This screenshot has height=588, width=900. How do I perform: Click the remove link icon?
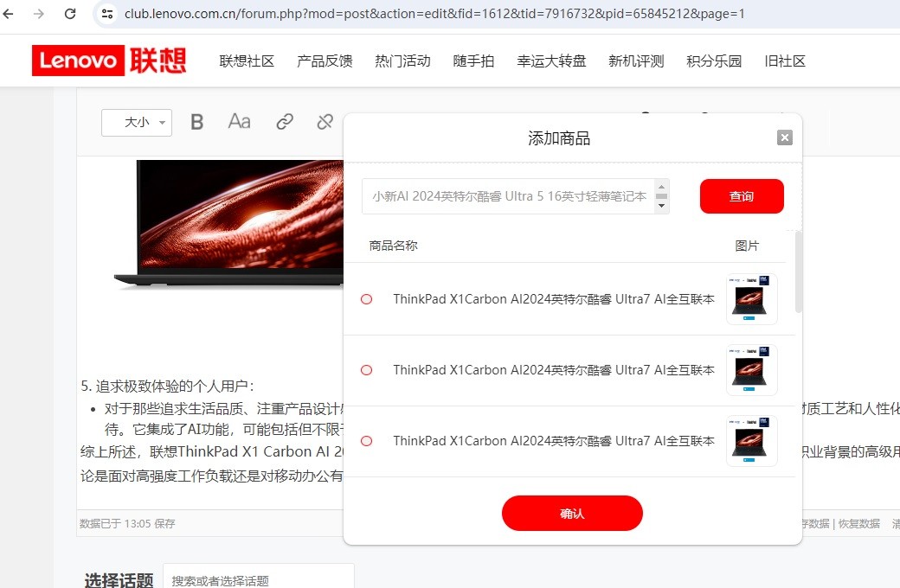click(325, 122)
